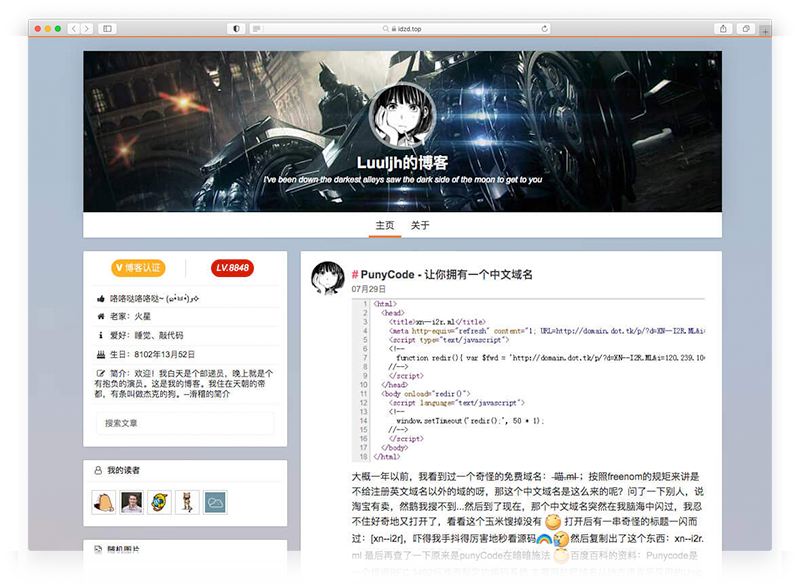Viewport: 800px width, 588px height.
Task: Click the info icon next to 爱好
Action: click(x=101, y=335)
